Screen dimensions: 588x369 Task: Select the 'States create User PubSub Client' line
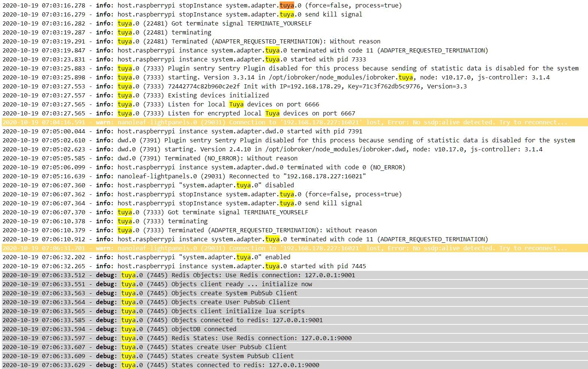click(295, 347)
